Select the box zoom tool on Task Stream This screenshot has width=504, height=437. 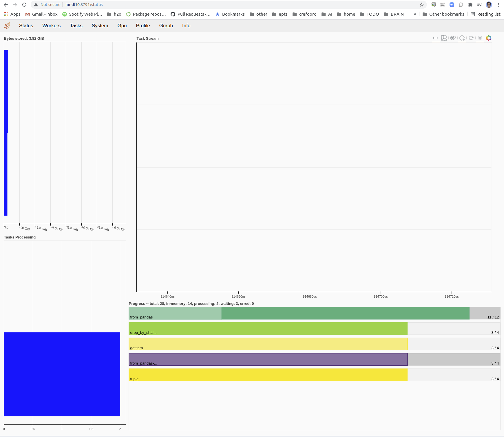[444, 38]
